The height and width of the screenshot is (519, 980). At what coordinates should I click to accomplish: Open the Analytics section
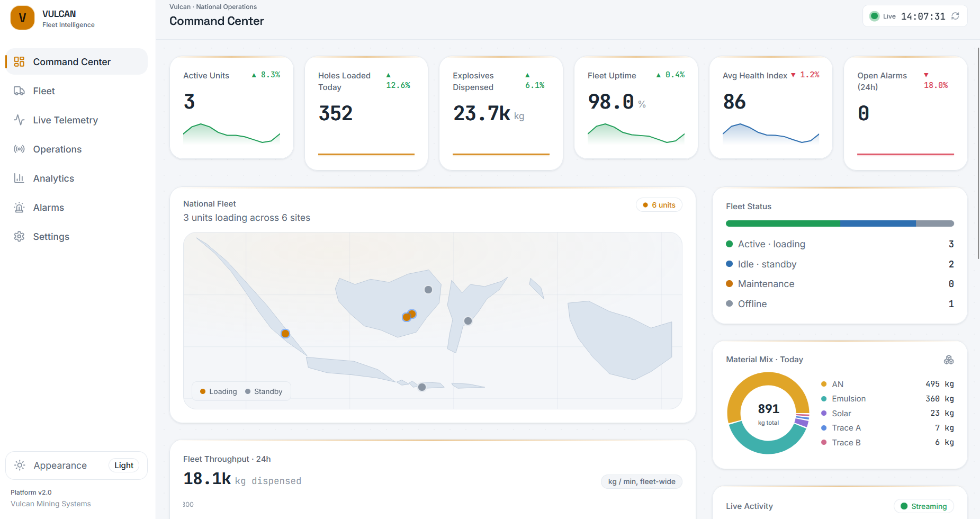(x=77, y=178)
